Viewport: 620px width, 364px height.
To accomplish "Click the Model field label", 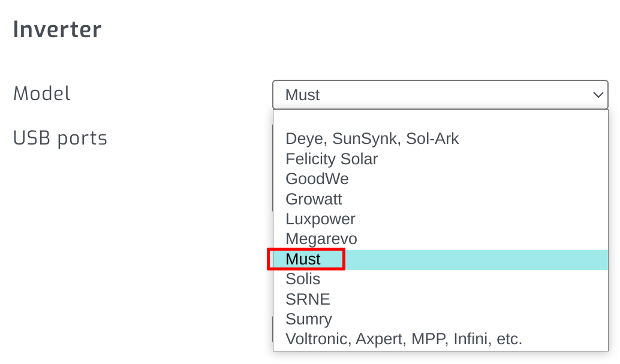I will 41,93.
